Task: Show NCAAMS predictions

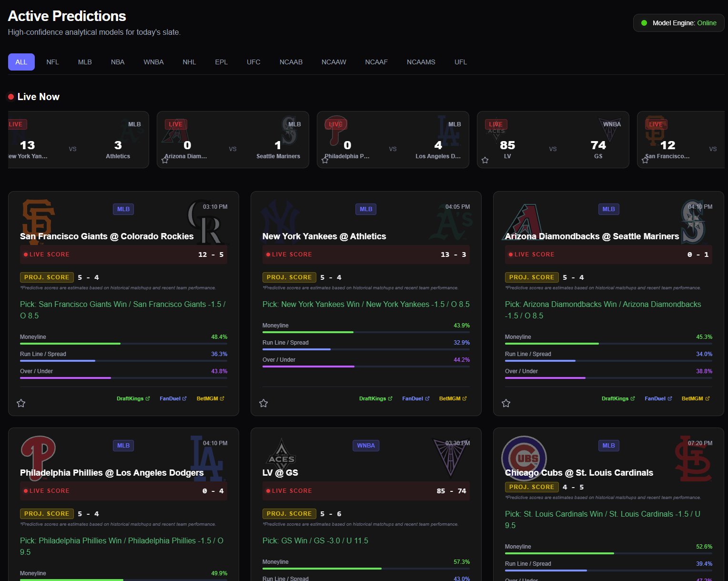Action: coord(421,62)
